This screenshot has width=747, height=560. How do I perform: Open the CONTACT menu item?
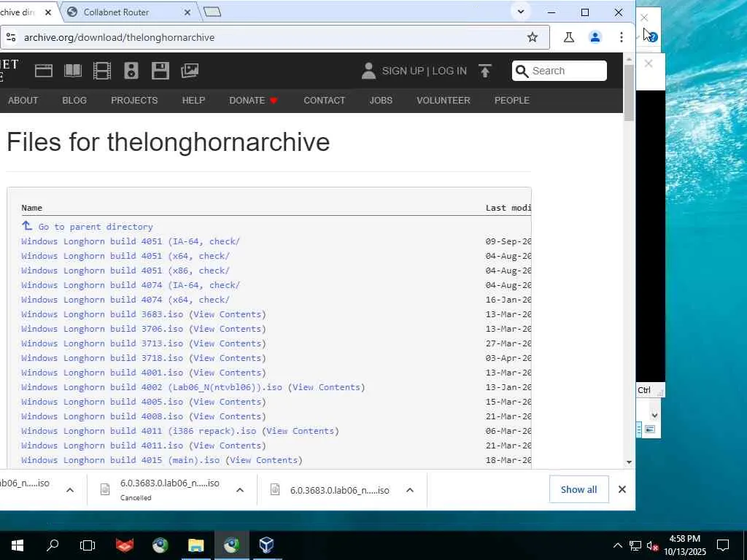(x=325, y=101)
